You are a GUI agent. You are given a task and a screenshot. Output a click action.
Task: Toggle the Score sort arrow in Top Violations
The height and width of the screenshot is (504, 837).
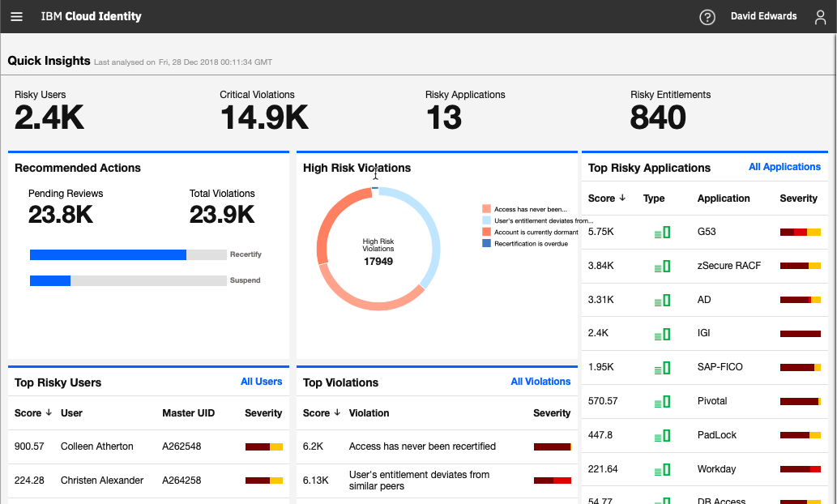(335, 413)
